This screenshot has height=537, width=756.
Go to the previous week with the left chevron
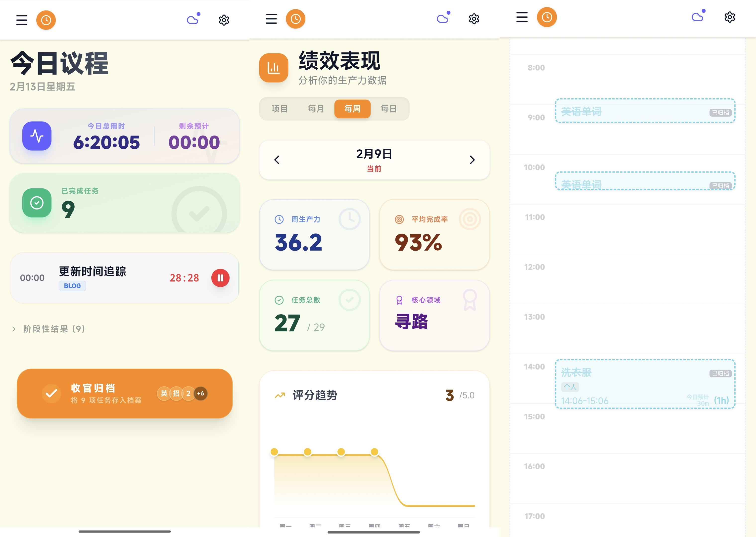(x=277, y=160)
